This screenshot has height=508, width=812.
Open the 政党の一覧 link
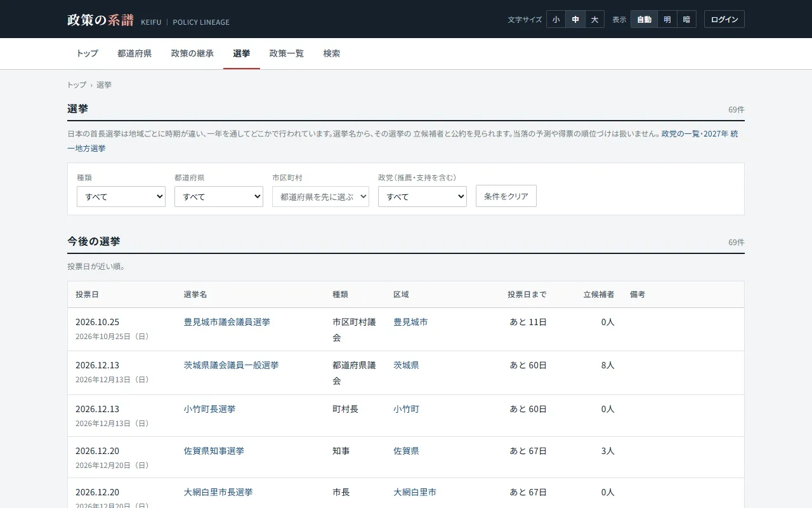pyautogui.click(x=679, y=134)
